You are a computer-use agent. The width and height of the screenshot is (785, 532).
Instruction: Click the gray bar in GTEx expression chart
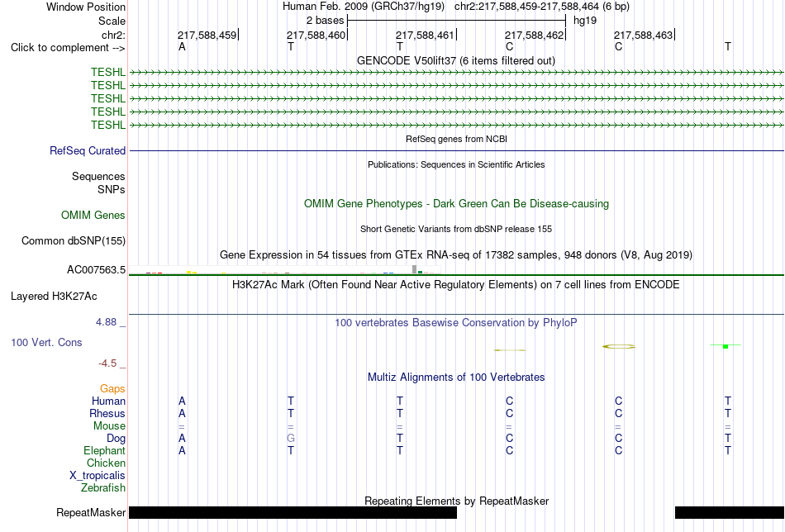(x=414, y=269)
